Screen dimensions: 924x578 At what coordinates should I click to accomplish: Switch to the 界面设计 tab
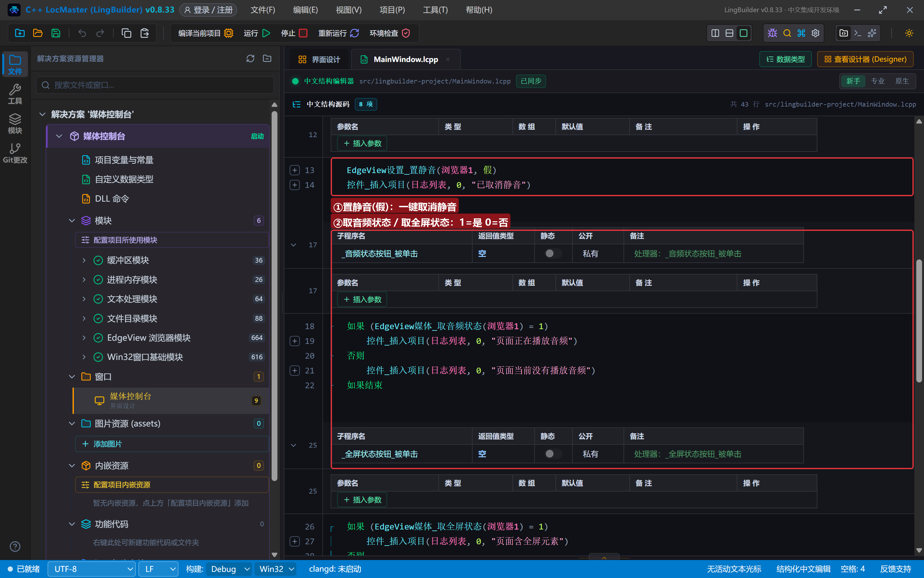(x=319, y=60)
